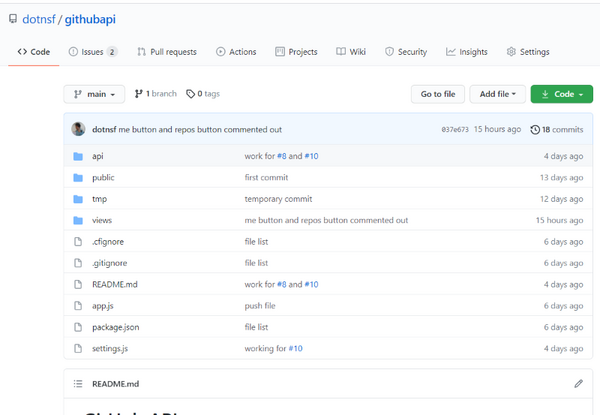Open the views folder
This screenshot has width=600, height=415.
tap(102, 220)
